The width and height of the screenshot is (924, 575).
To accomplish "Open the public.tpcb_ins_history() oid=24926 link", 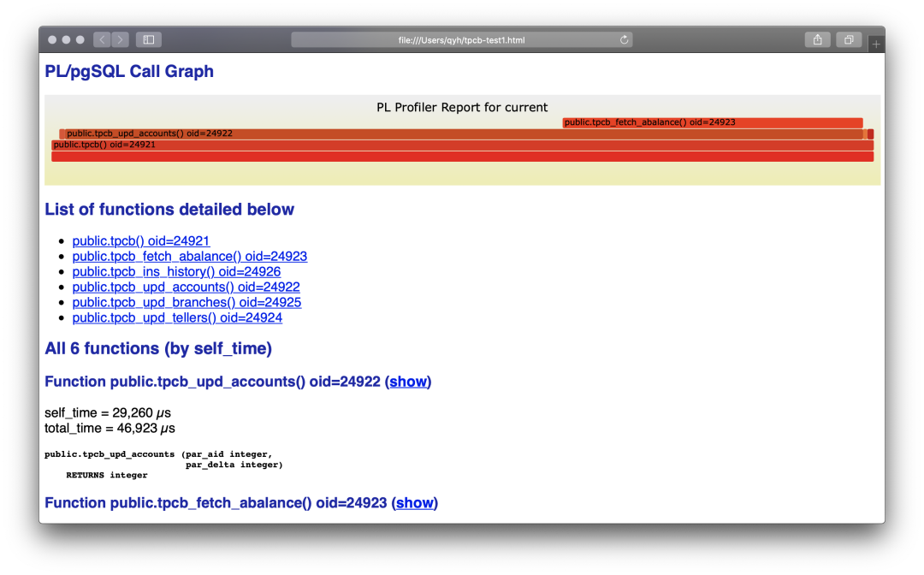I will pos(176,271).
